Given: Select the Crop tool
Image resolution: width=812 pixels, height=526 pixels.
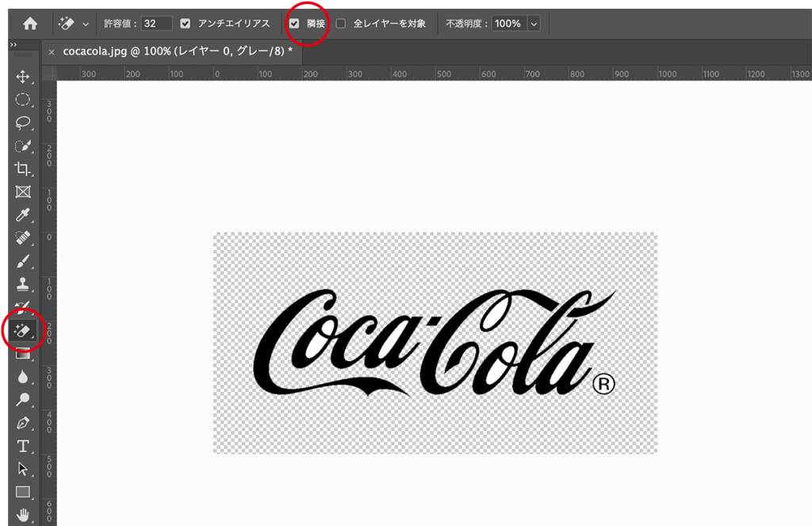Looking at the screenshot, I should pyautogui.click(x=23, y=169).
